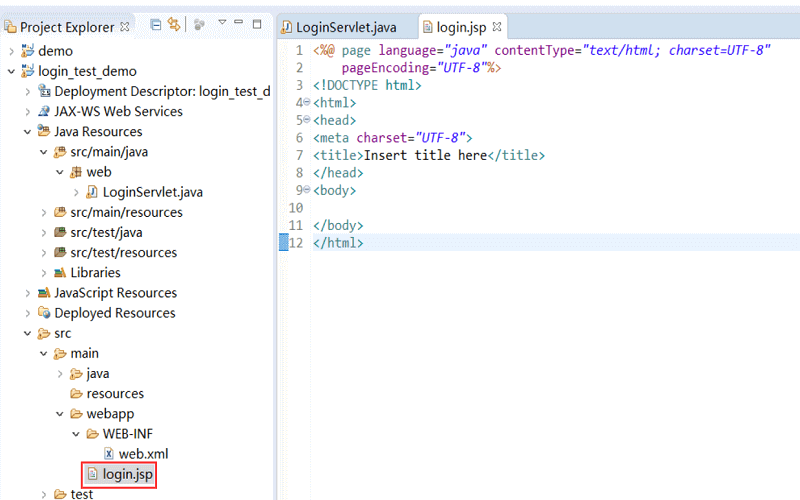
Task: Select the resources folder under main
Action: pos(115,394)
